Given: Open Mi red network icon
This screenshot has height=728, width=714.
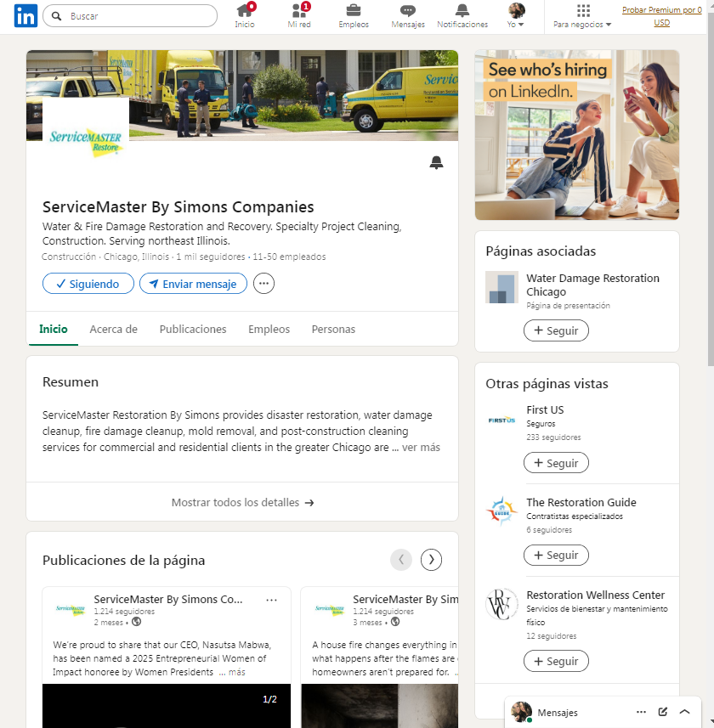Looking at the screenshot, I should 299,16.
